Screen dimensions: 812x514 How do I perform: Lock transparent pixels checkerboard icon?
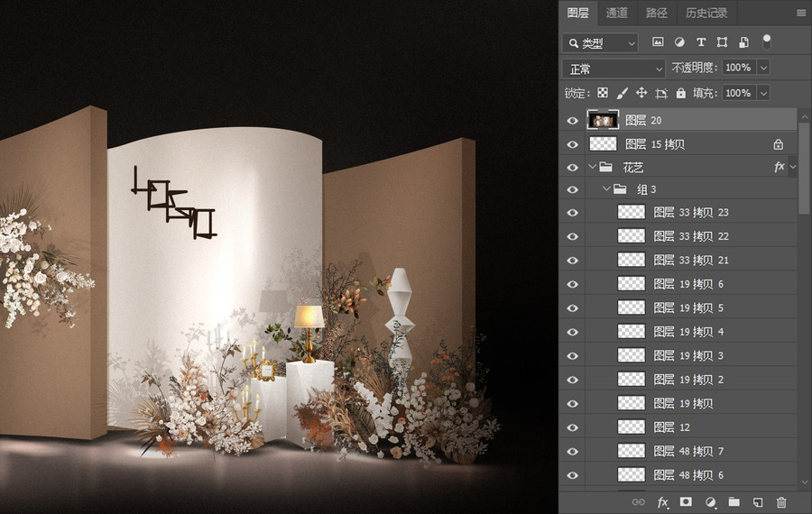click(x=603, y=93)
